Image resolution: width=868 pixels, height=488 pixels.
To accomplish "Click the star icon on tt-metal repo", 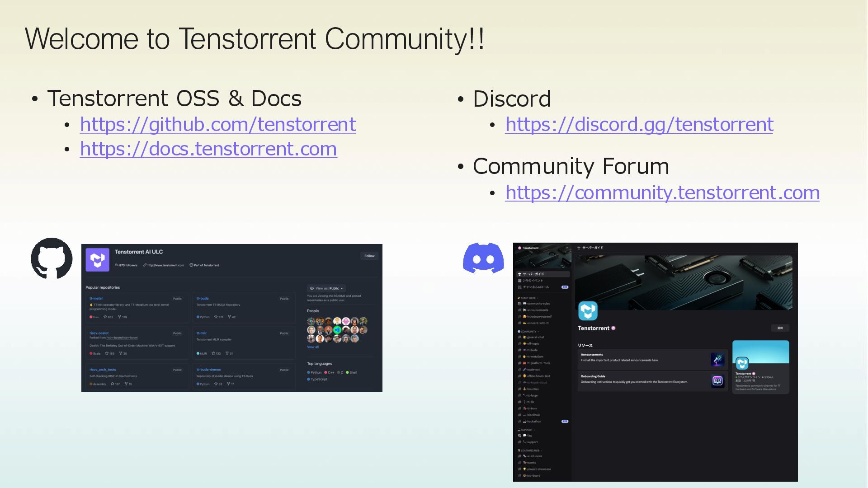I will 106,317.
